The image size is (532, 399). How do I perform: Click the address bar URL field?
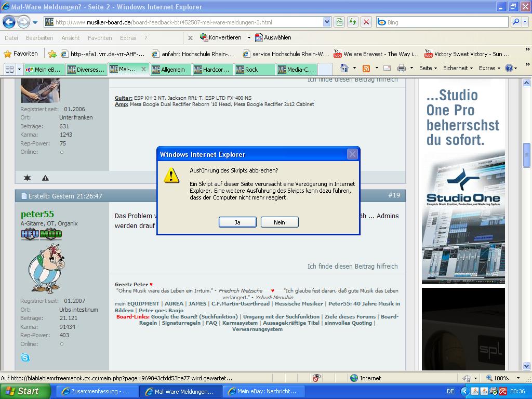183,22
